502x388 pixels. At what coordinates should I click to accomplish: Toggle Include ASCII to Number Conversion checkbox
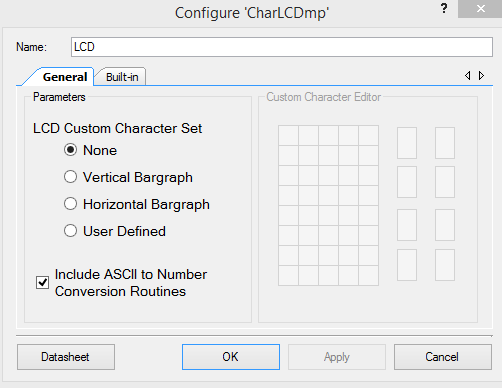[x=42, y=283]
